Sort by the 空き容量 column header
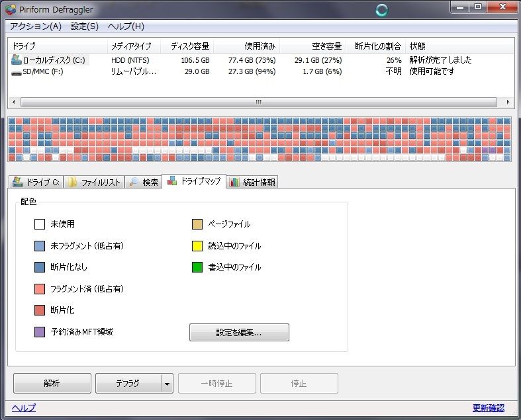Image resolution: width=521 pixels, height=420 pixels. 313,46
